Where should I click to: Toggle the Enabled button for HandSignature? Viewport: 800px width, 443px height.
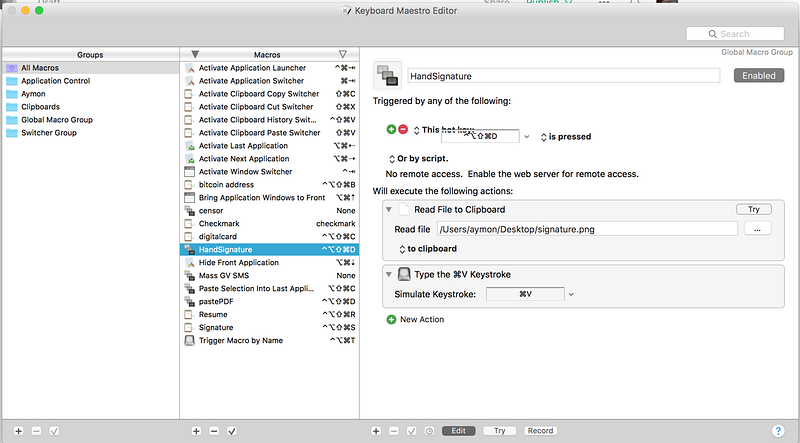point(759,76)
